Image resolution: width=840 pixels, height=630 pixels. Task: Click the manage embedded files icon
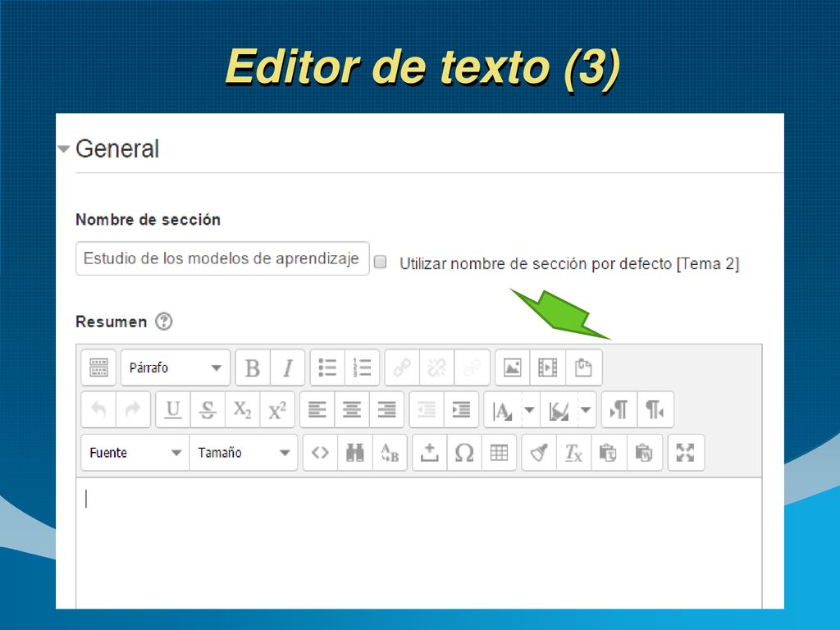[583, 367]
